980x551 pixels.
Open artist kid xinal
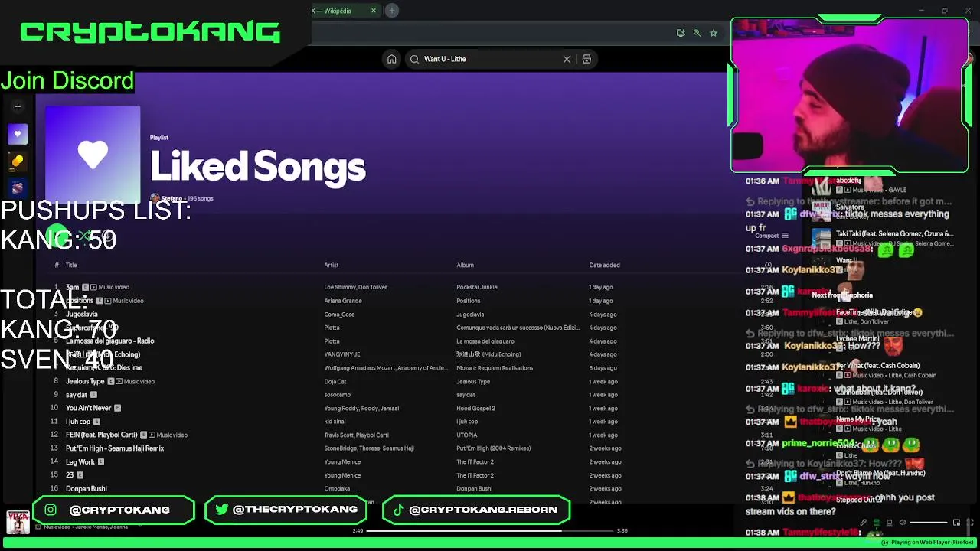tap(336, 422)
